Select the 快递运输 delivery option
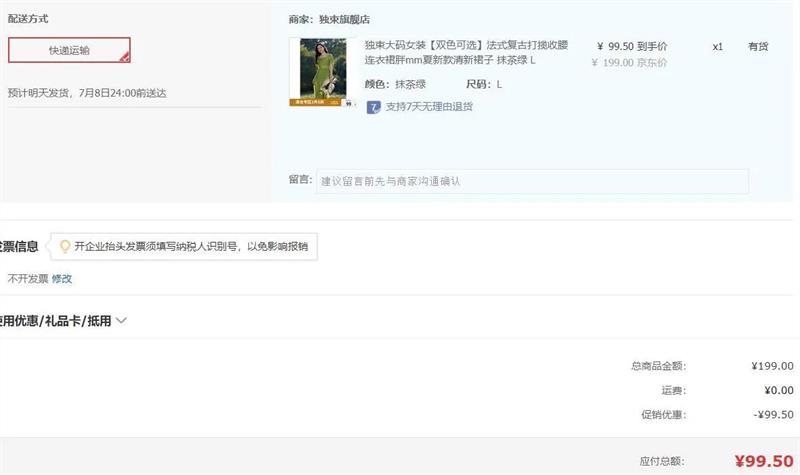 pyautogui.click(x=69, y=50)
